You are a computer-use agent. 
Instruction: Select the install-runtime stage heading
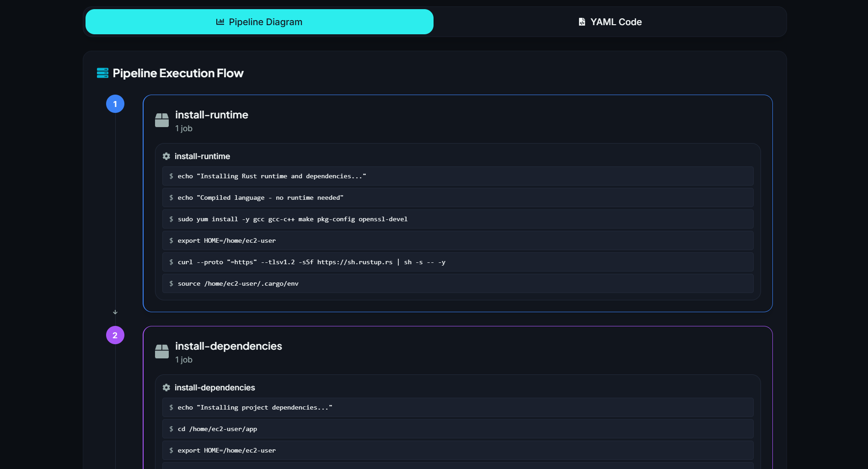click(x=212, y=115)
